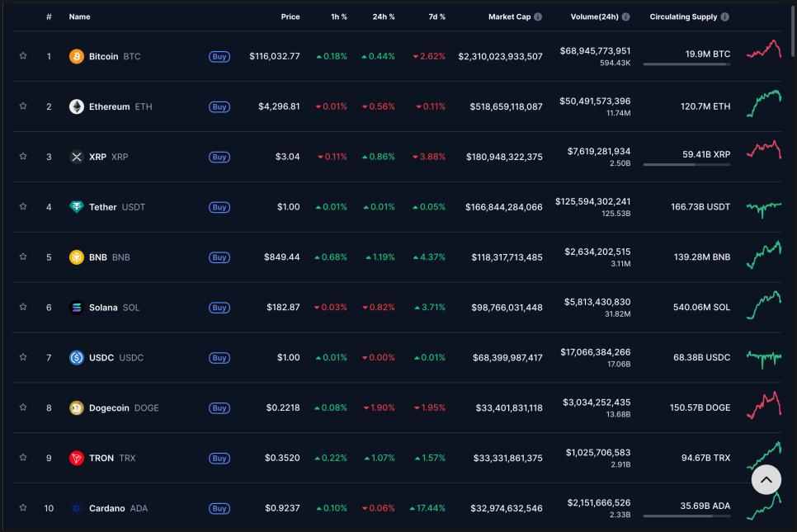The width and height of the screenshot is (797, 532).
Task: Click the TRON coin logo
Action: (76, 459)
